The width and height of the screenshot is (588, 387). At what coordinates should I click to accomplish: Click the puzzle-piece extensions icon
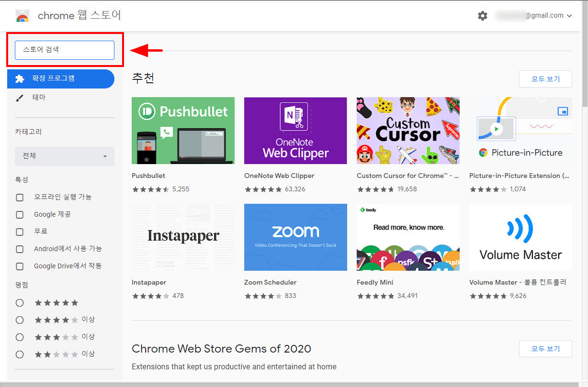tap(20, 78)
